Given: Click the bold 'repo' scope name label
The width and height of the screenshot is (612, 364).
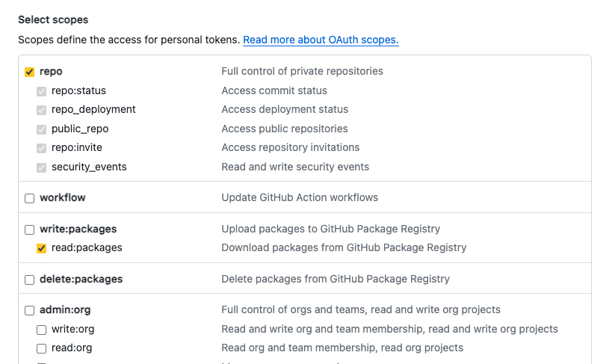Looking at the screenshot, I should click(x=51, y=72).
